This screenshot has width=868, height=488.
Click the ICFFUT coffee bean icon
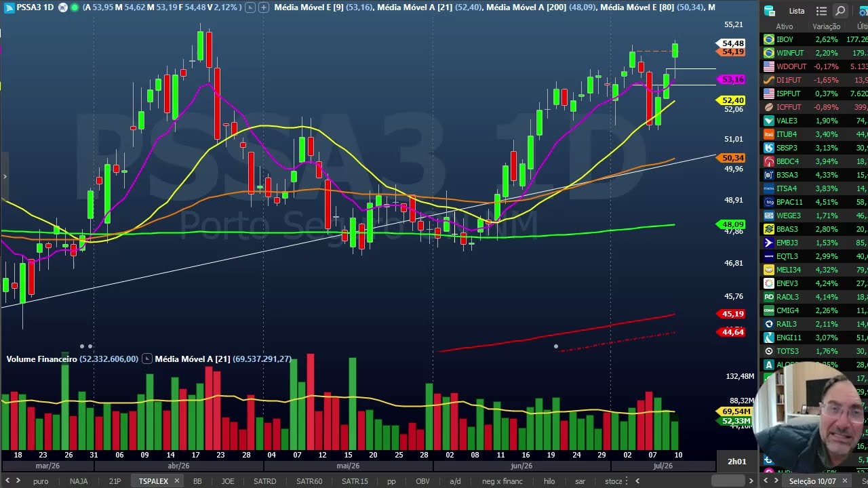768,107
